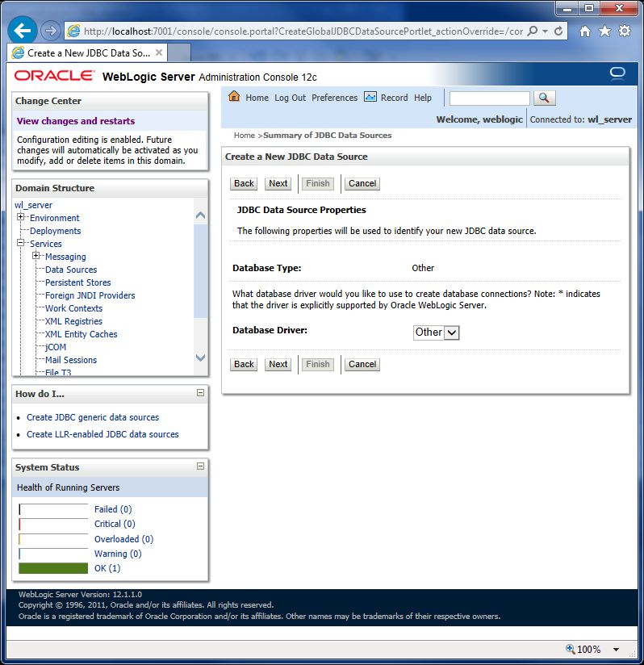Open Favorites star icon in browser

point(604,31)
